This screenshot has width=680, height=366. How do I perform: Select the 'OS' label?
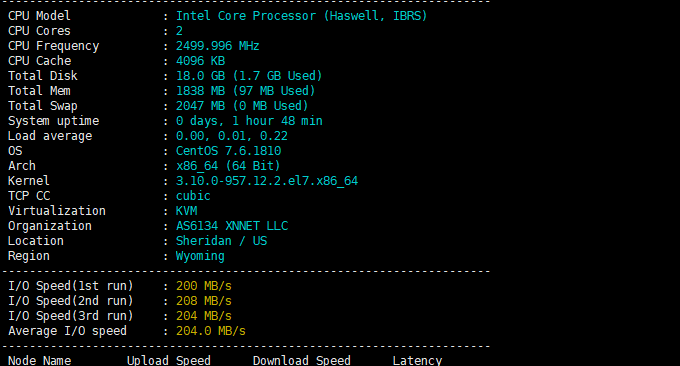click(x=15, y=151)
